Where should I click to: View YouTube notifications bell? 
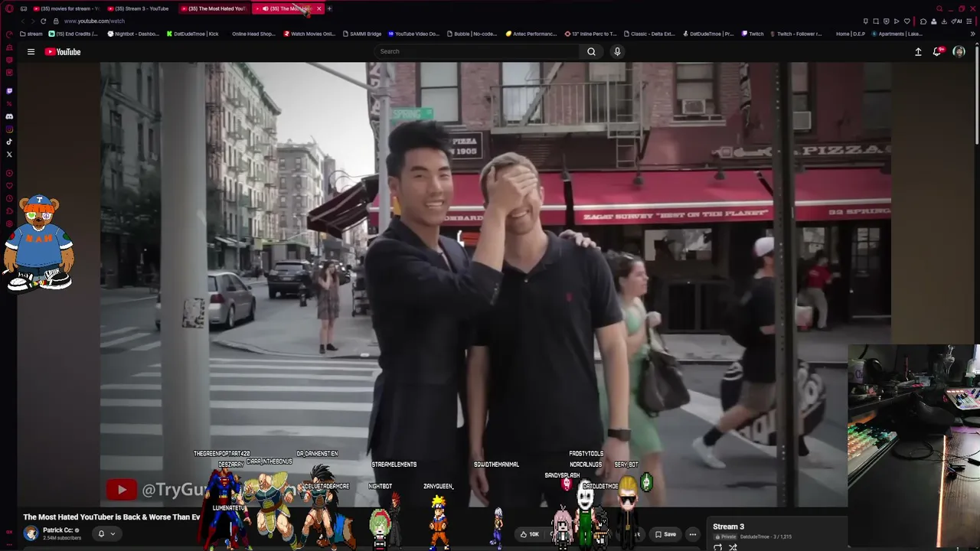click(x=937, y=51)
